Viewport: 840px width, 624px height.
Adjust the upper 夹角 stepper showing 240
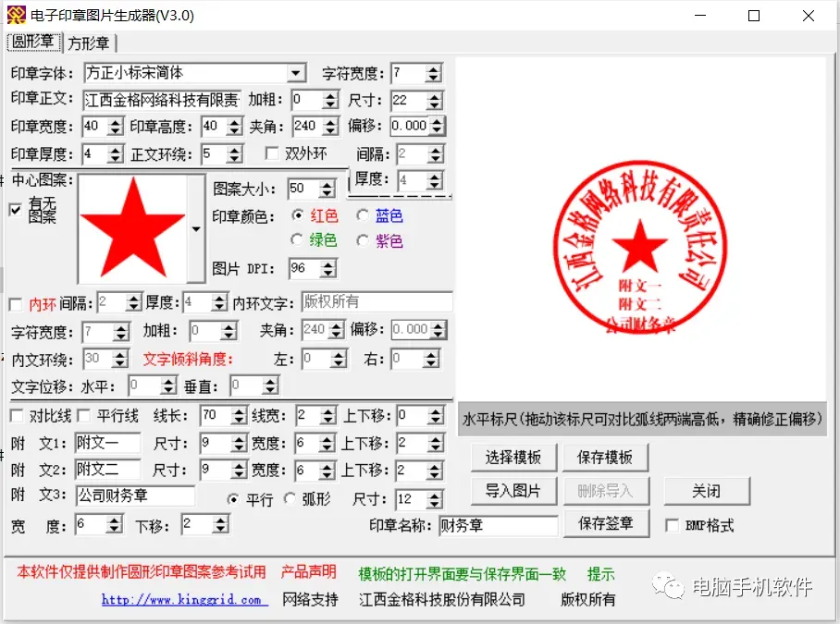315,127
